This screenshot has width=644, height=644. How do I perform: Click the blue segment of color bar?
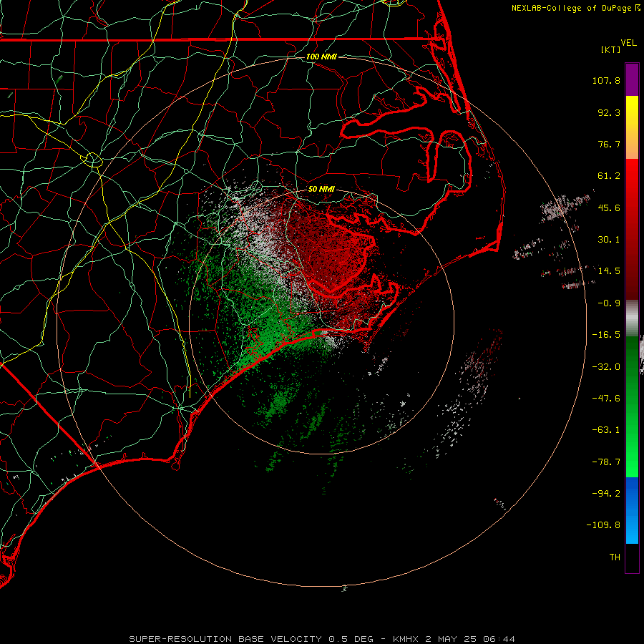coord(632,510)
